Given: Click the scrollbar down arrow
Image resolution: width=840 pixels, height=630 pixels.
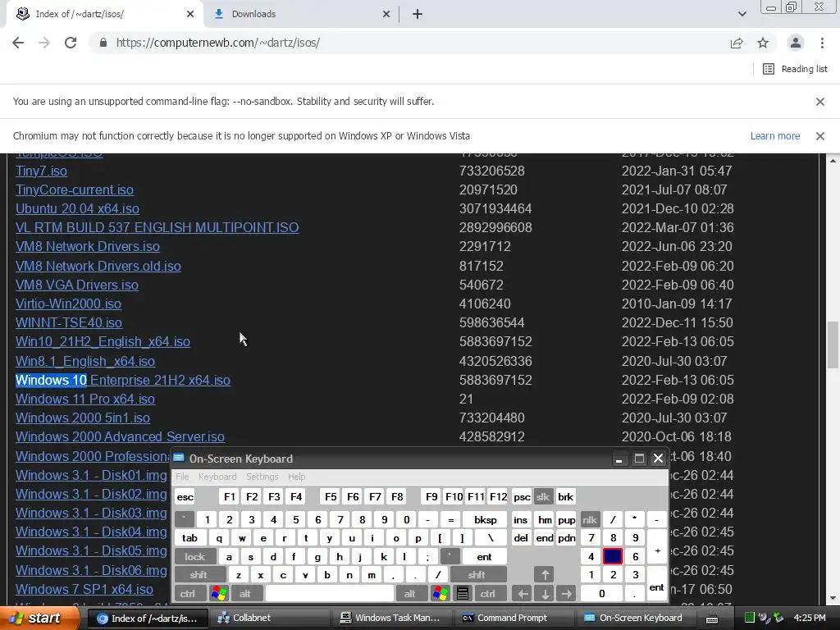Looking at the screenshot, I should pyautogui.click(x=833, y=598).
